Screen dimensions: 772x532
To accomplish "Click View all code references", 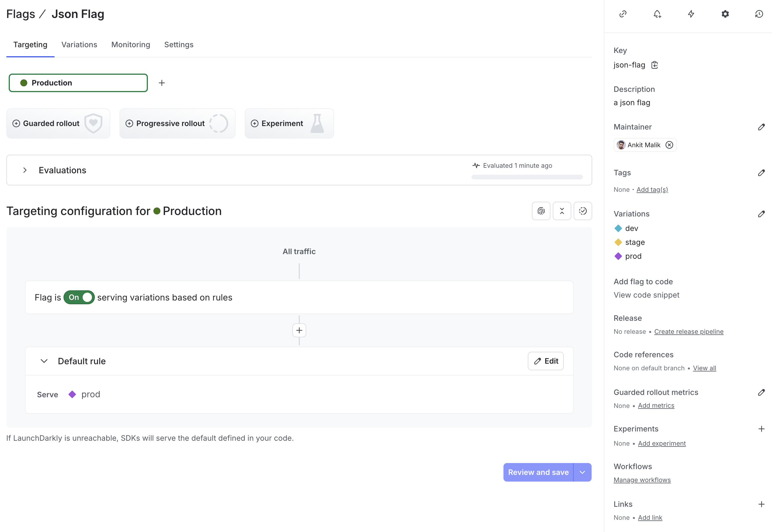I will click(704, 368).
